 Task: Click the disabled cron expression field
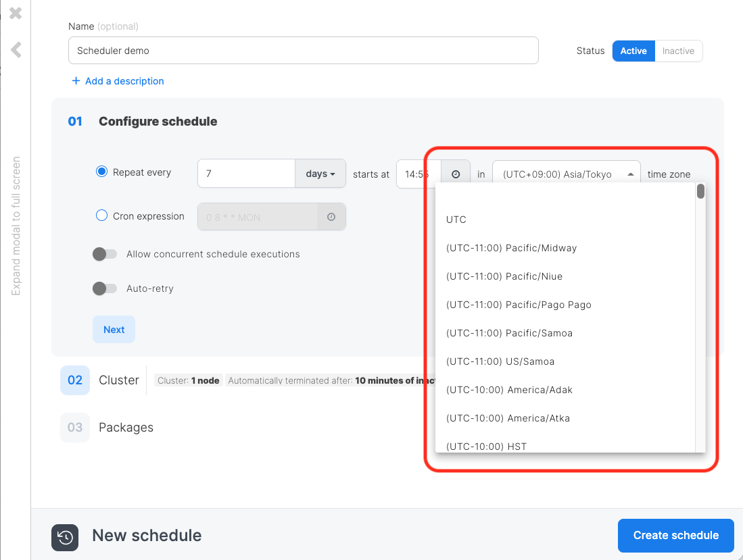[x=258, y=217]
